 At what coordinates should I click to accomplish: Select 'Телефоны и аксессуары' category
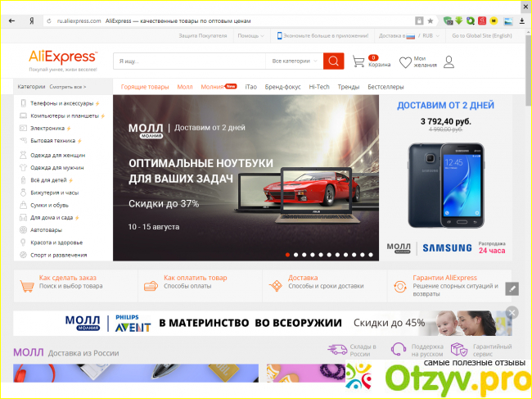point(61,104)
